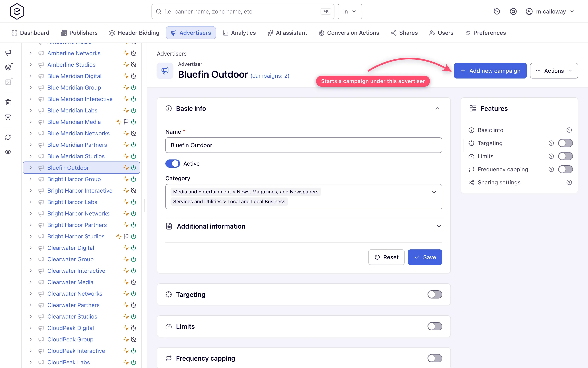The height and width of the screenshot is (368, 588).
Task: Click the flag icon on Bright Harbor Studios row
Action: 126,236
